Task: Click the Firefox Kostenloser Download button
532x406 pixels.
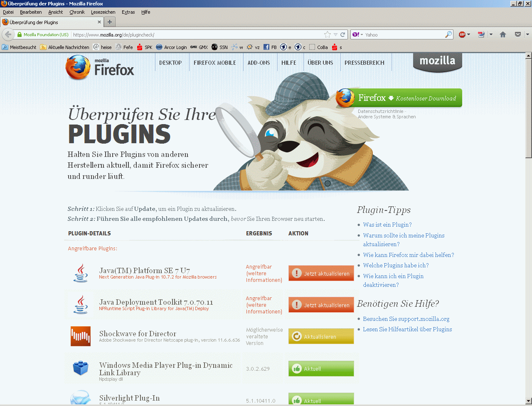Action: click(399, 98)
